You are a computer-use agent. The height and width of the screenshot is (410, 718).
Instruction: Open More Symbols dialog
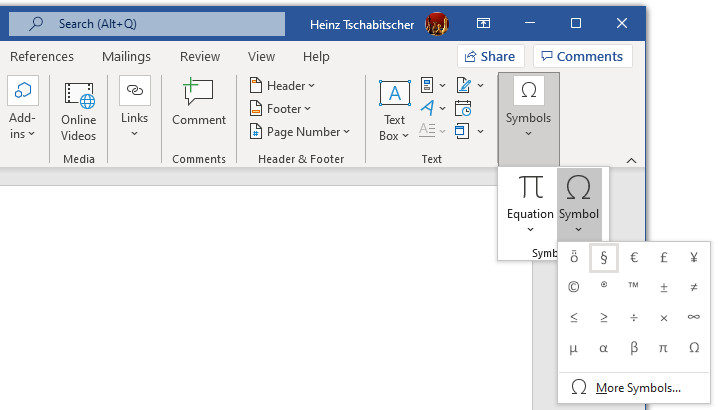pos(634,388)
